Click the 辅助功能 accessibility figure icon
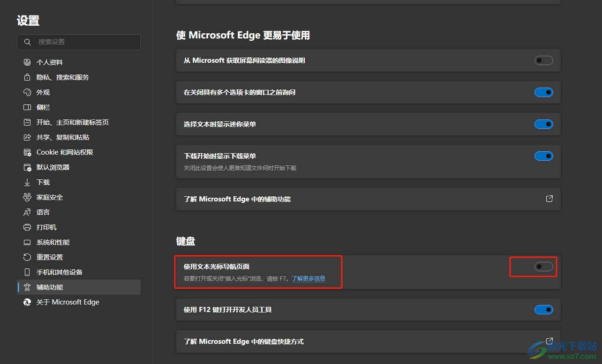The image size is (602, 364). [27, 287]
